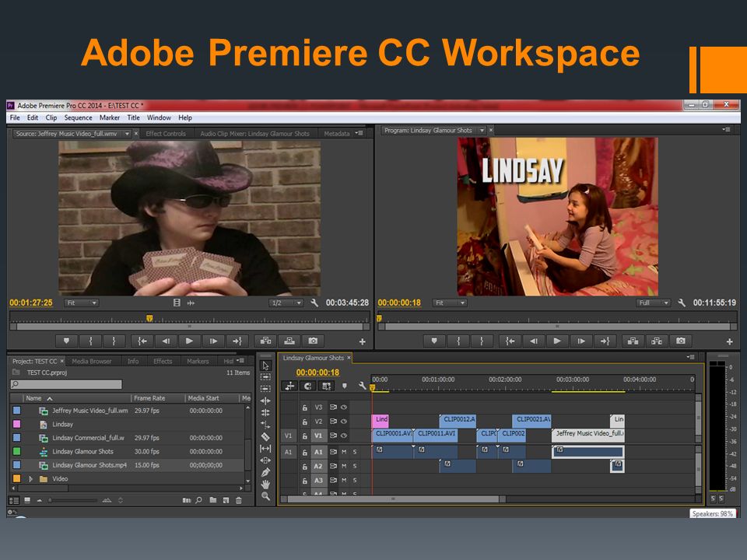This screenshot has width=747, height=560.
Task: Open Program monitor settings wrench
Action: point(682,303)
